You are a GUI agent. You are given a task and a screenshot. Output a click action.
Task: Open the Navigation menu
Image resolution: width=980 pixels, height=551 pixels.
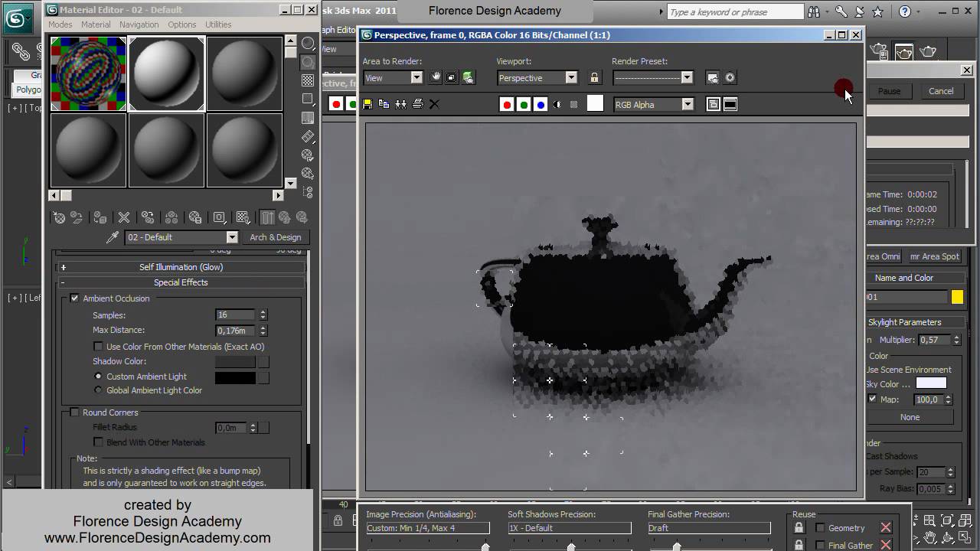pos(139,24)
